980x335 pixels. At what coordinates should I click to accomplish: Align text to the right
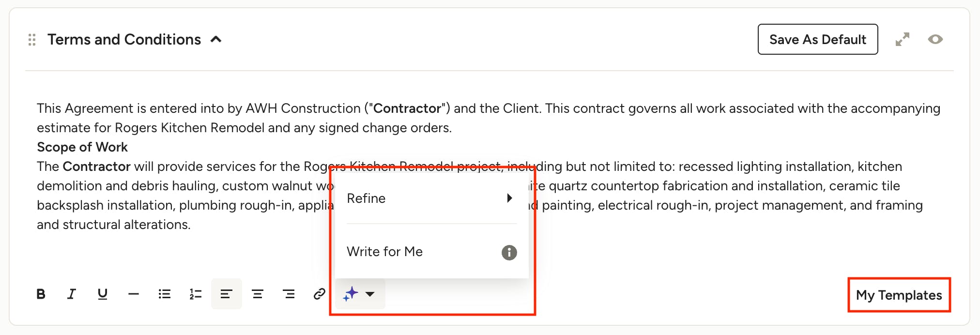coord(288,294)
